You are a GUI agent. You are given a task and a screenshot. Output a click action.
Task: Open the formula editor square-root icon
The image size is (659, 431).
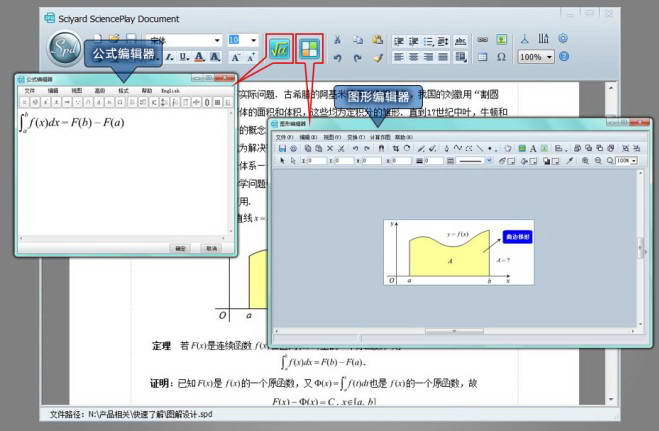pos(279,48)
